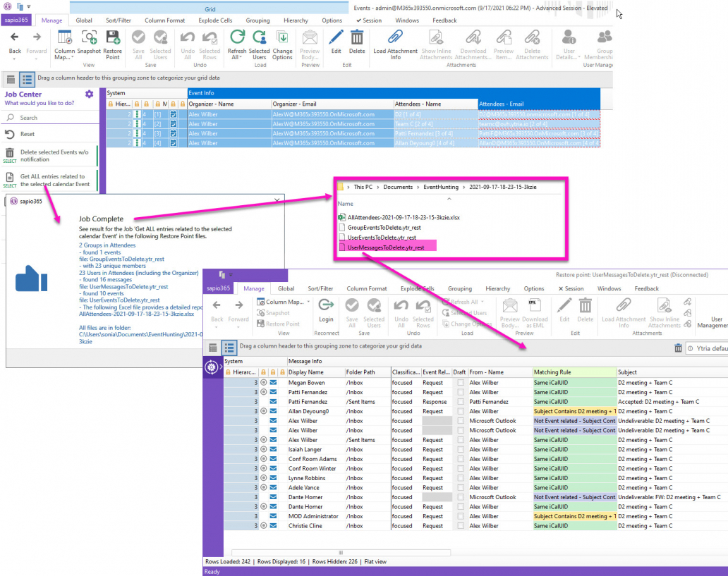Open AllAttendees xlsx file icon
This screenshot has width=728, height=576.
[341, 217]
